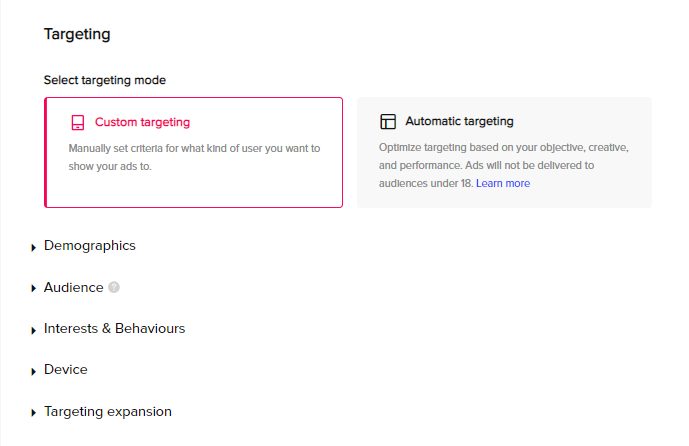Click the Custom targeting description text
The height and width of the screenshot is (446, 689).
point(194,157)
